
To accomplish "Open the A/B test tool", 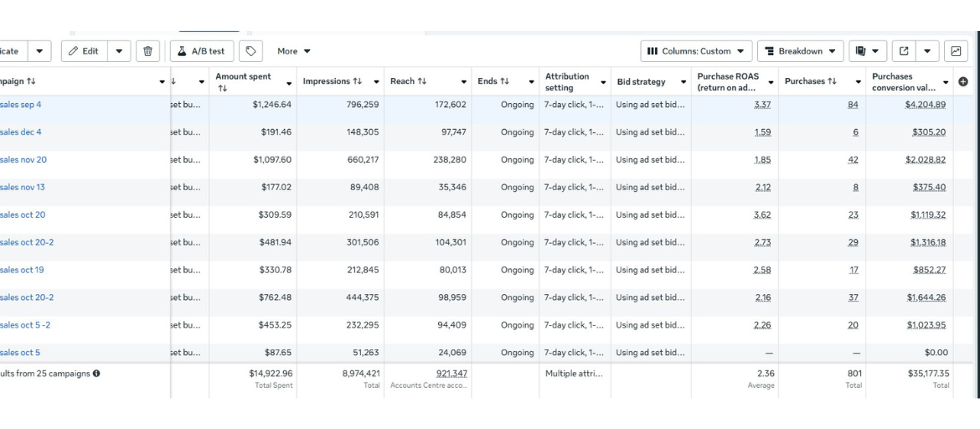I will click(202, 51).
